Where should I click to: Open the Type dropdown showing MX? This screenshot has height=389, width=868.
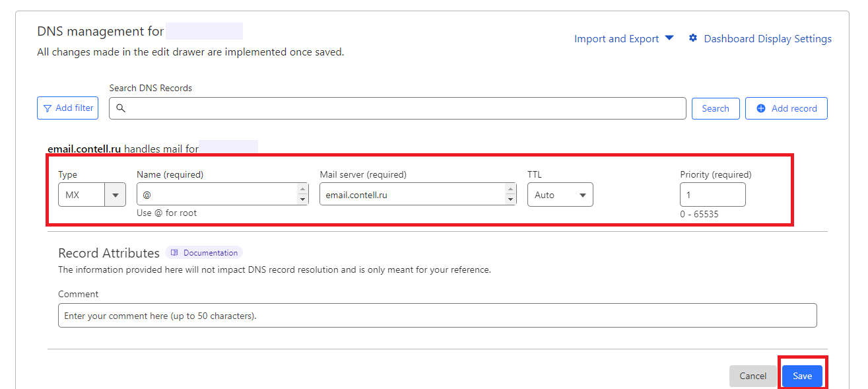(115, 194)
